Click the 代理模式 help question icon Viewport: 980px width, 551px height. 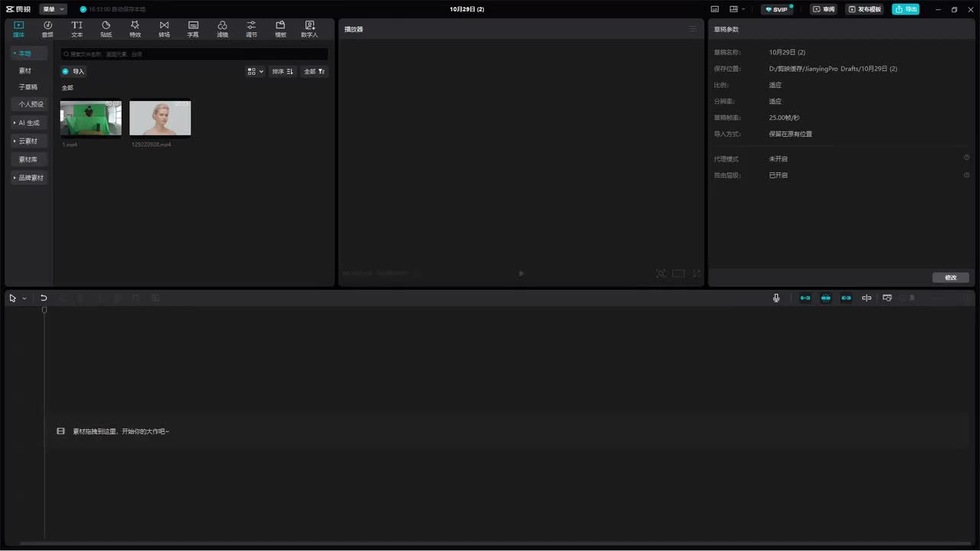[x=966, y=158]
